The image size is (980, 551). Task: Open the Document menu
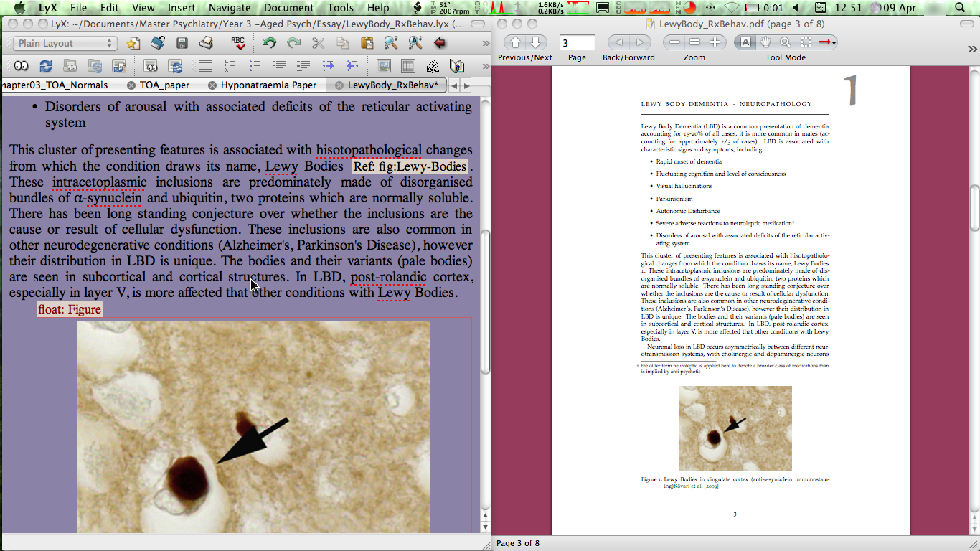[288, 8]
